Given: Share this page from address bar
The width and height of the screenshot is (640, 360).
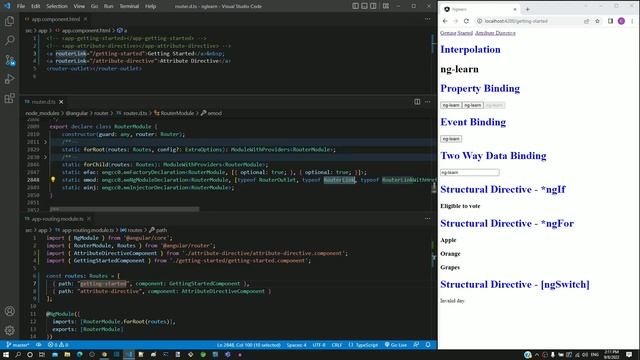Looking at the screenshot, I should tap(587, 21).
